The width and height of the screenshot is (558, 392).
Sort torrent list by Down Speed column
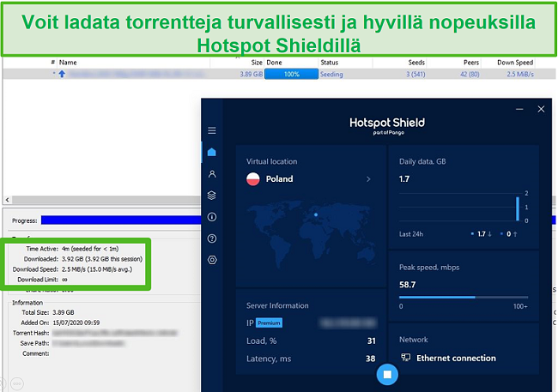515,63
